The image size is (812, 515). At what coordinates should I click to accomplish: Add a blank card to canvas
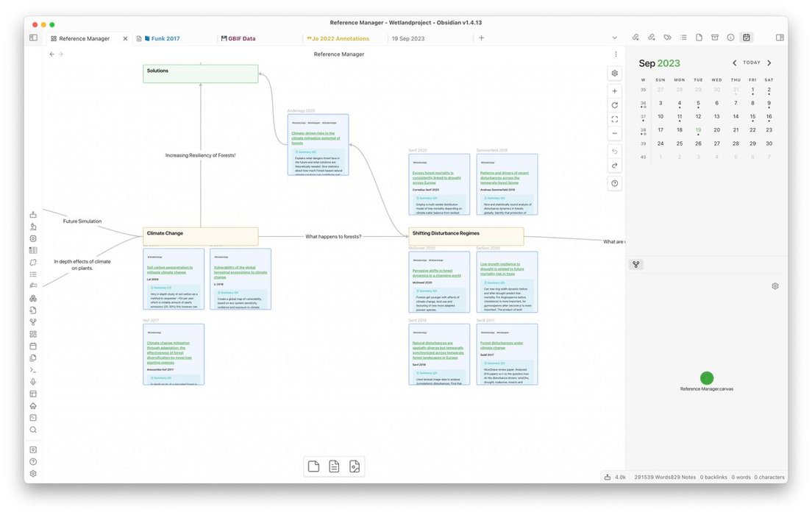pyautogui.click(x=313, y=466)
